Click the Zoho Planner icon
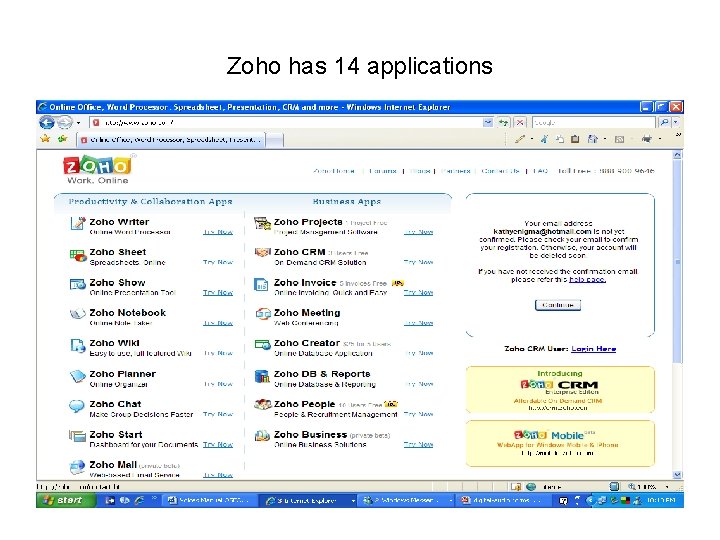The image size is (720, 540). tap(78, 376)
